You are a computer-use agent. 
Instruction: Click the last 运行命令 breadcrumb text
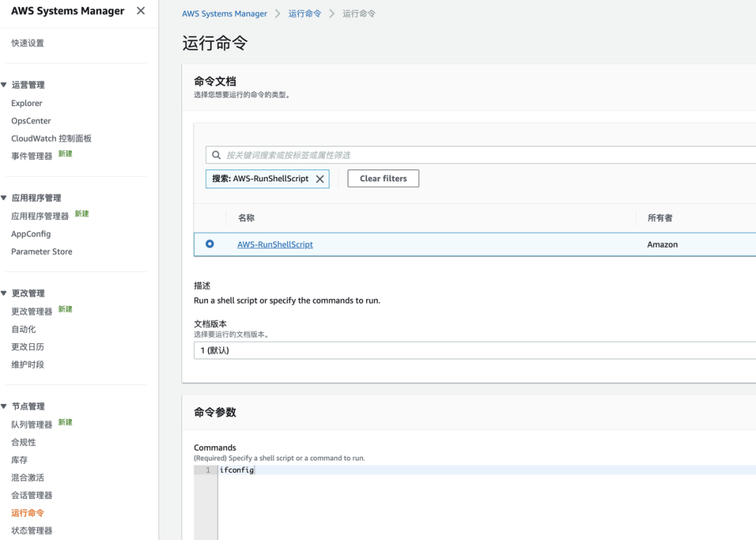(x=358, y=13)
